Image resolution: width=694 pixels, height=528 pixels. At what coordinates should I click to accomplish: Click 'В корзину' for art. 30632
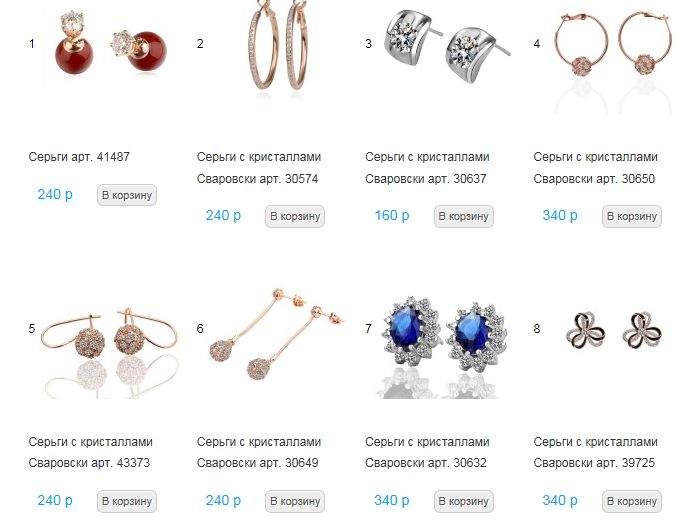[x=463, y=501]
